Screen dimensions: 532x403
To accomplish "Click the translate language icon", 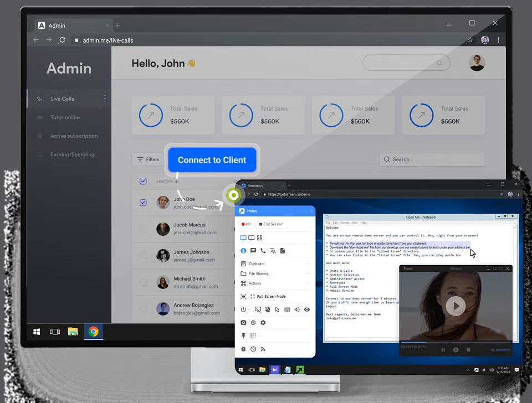I will 273,251.
